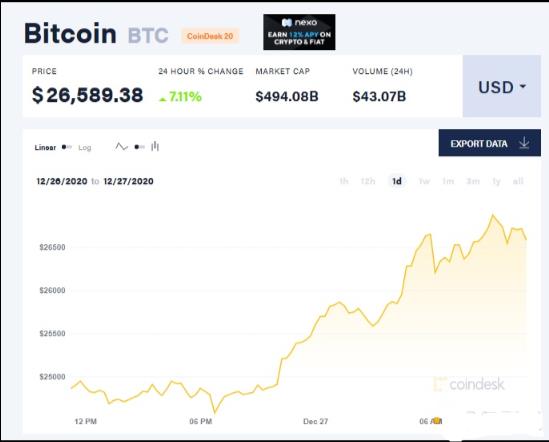The image size is (549, 442).
Task: Toggle line/candlestick chart switch
Action: pos(139,147)
